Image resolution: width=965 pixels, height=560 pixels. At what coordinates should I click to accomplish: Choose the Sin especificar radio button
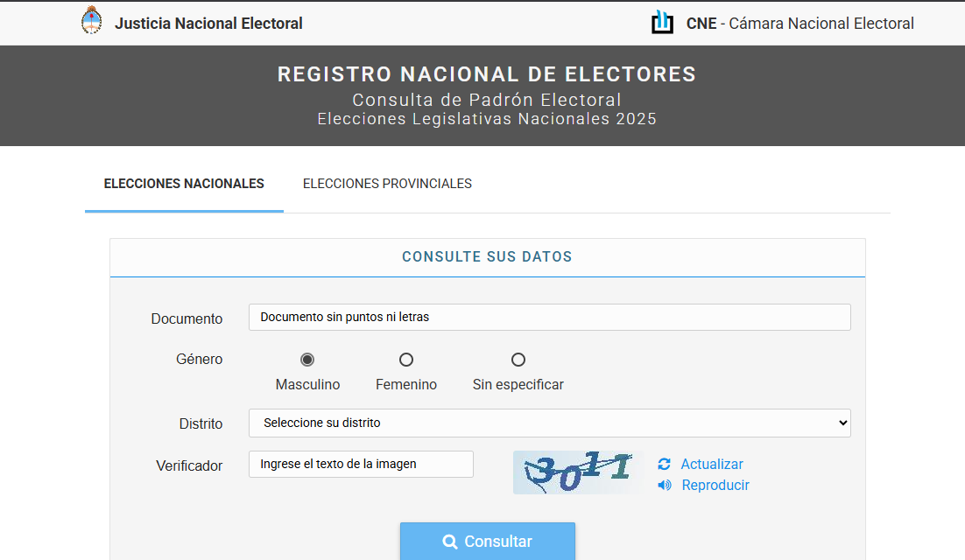click(518, 360)
